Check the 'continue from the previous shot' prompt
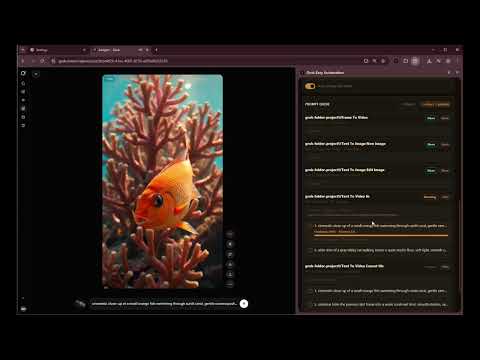 pyautogui.click(x=310, y=304)
